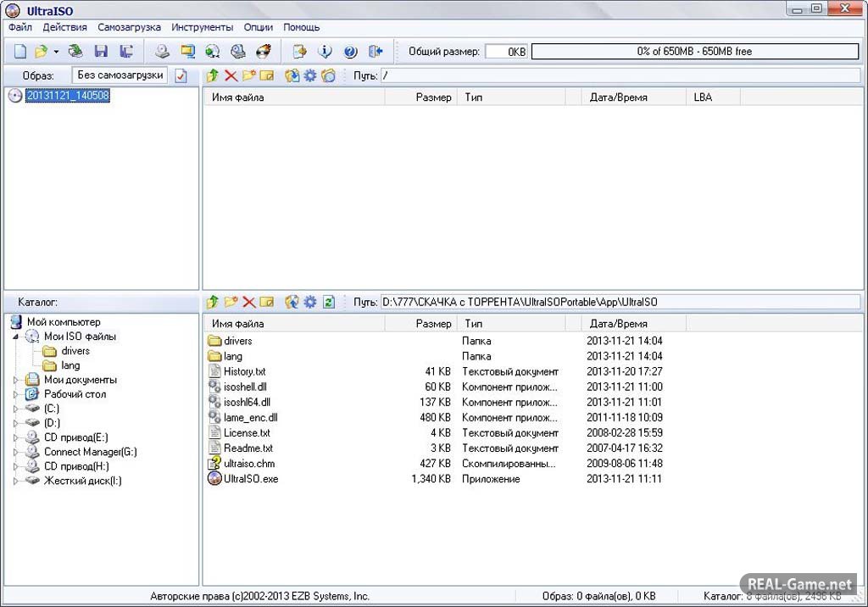Collapse the Мои ISO файлы tree node
868x607 pixels.
(16, 337)
